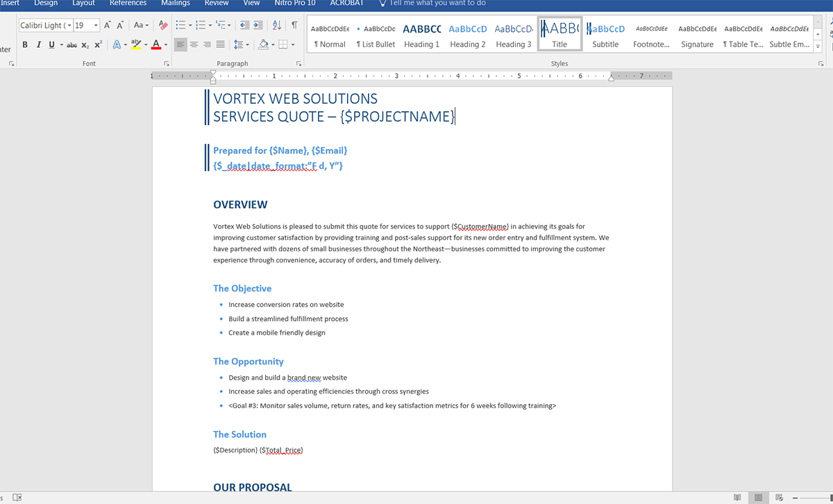Insert a bulleted list
The width and height of the screenshot is (833, 504).
click(x=180, y=26)
